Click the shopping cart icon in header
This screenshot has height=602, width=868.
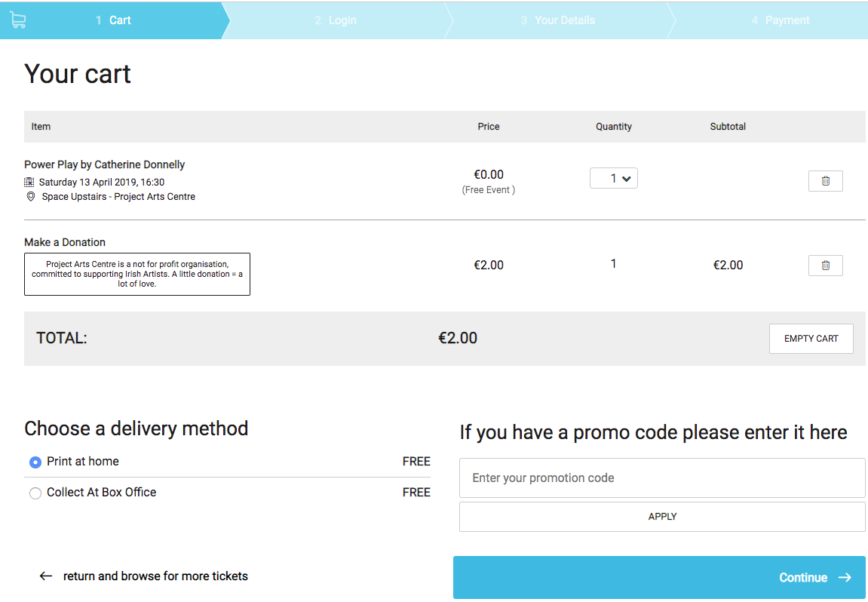pos(17,20)
